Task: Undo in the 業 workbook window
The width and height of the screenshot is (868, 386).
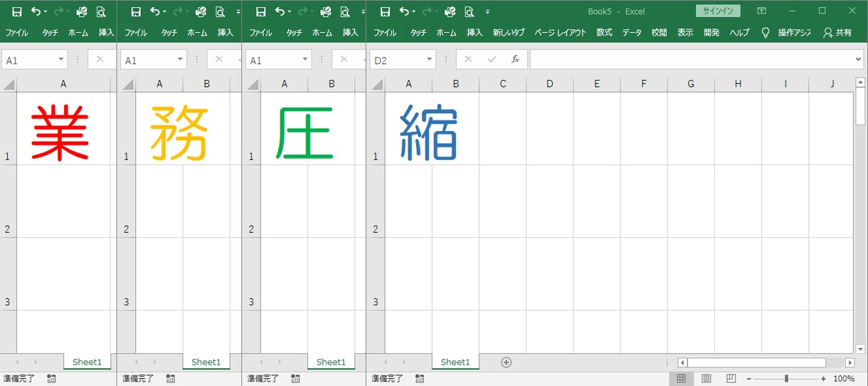Action: (36, 11)
